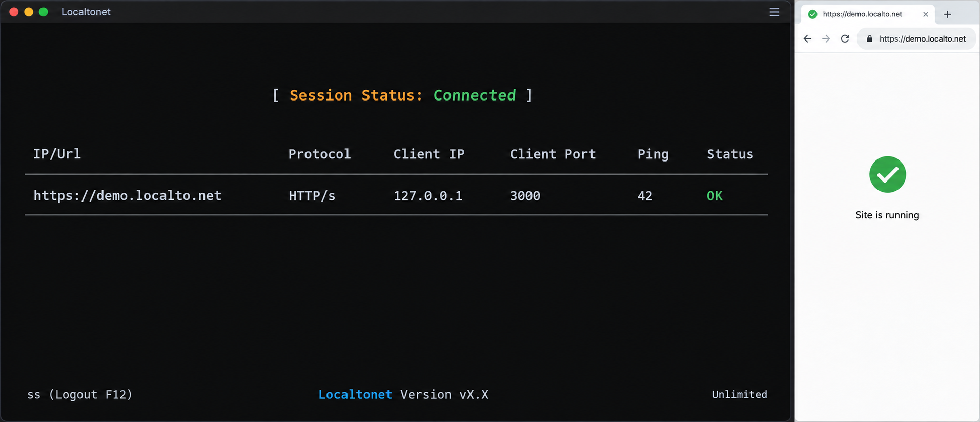Open the Localtonet hamburger menu
The width and height of the screenshot is (980, 422).
[774, 12]
